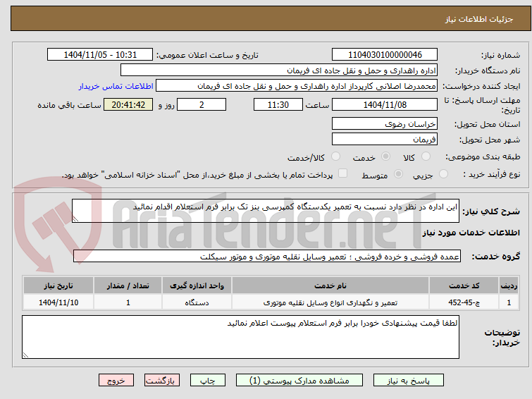Click the استان محل تحویل field خراسان رضوی
This screenshot has height=399, width=532.
[385, 123]
